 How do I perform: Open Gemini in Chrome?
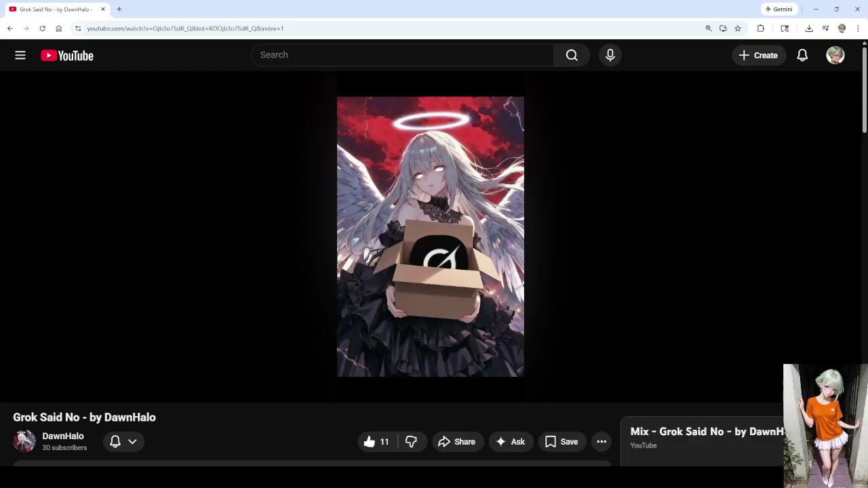[778, 9]
